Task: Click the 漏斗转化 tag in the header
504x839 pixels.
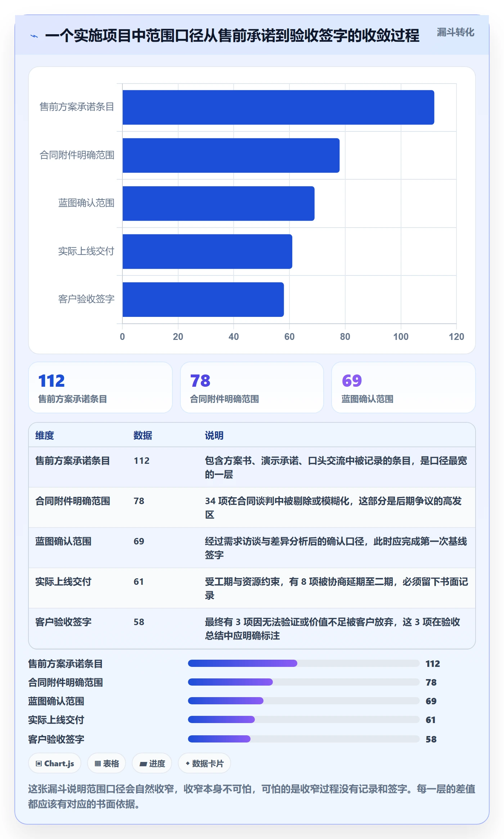Action: point(455,32)
